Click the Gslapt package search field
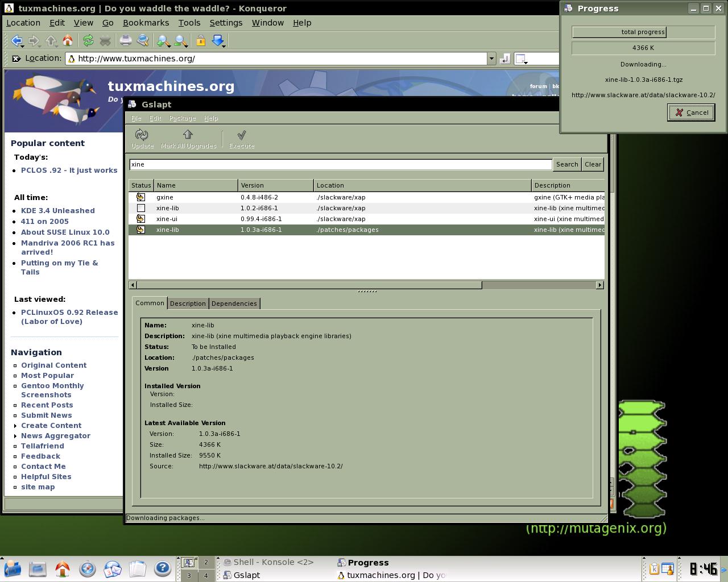The image size is (728, 582). click(x=341, y=164)
